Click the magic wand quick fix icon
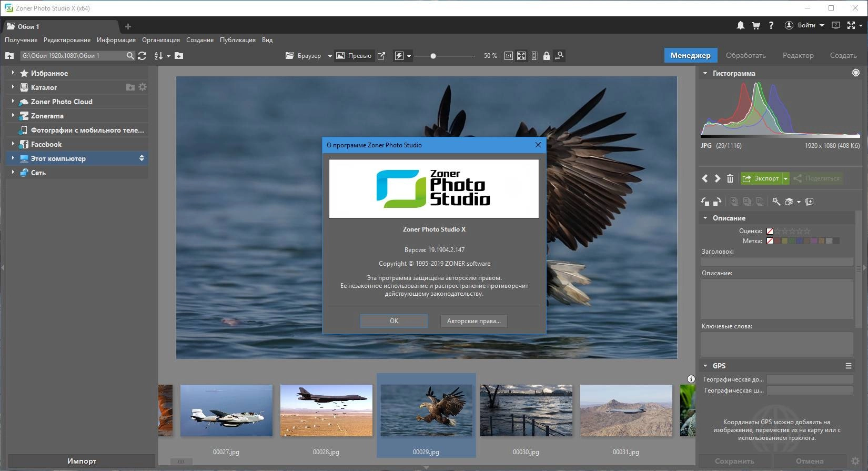Viewport: 868px width, 471px height. pos(776,202)
